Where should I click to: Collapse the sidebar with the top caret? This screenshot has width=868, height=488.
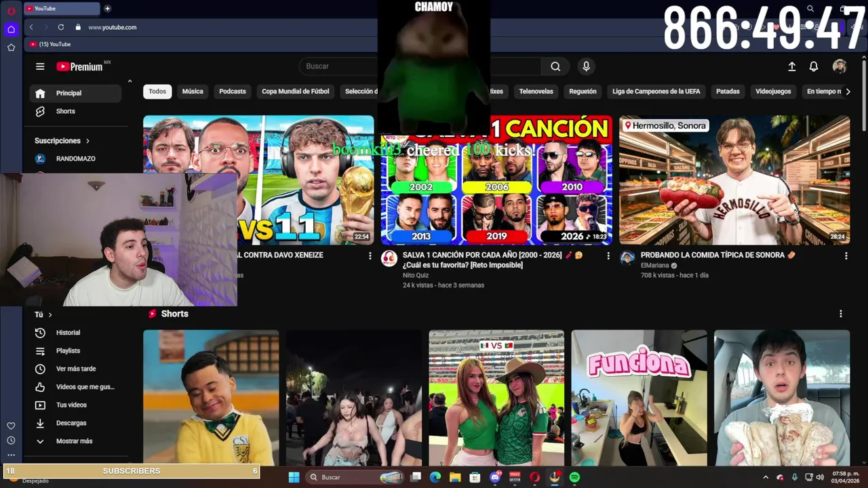(130, 81)
